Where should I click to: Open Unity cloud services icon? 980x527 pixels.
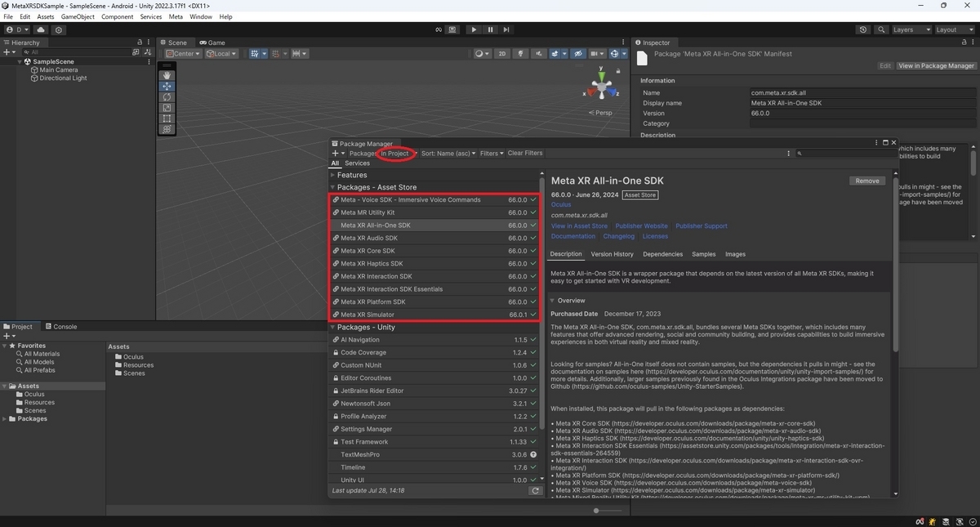(41, 29)
